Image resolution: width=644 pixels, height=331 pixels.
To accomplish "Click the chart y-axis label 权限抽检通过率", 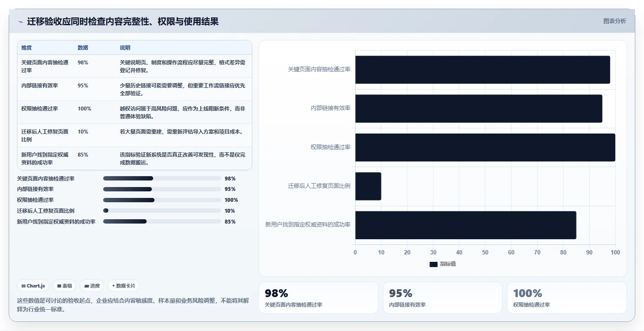I will [x=330, y=147].
